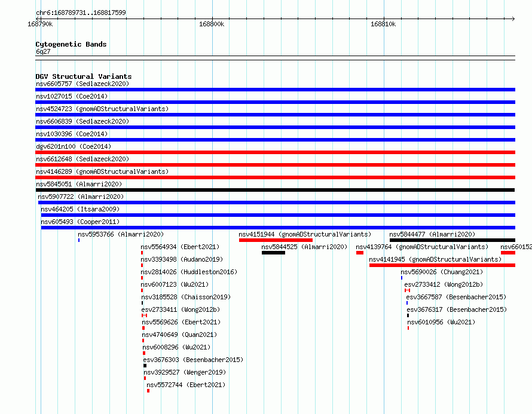
Task: Select the red interval marker under esv2733412
Action: point(407,290)
